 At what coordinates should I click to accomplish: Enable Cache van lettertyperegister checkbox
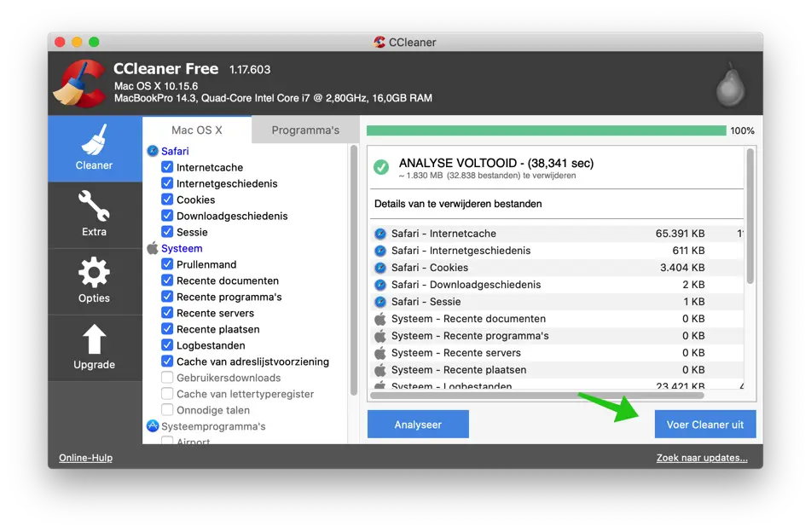[167, 394]
